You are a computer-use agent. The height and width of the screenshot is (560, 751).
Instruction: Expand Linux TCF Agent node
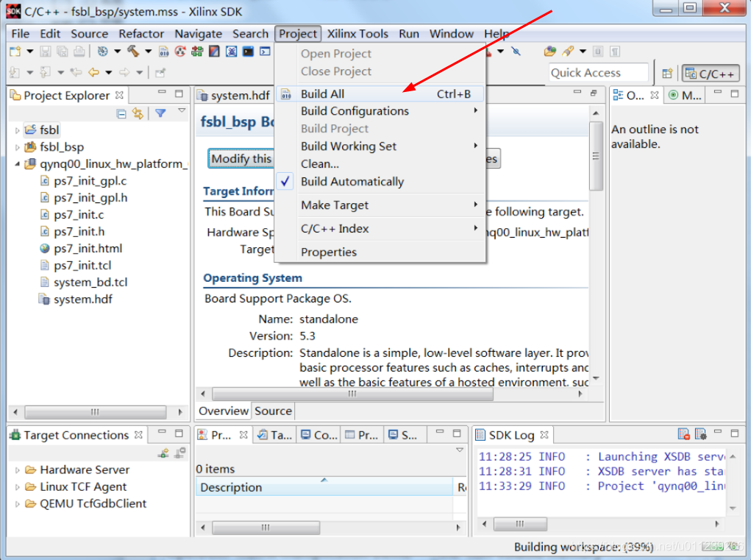tap(17, 487)
